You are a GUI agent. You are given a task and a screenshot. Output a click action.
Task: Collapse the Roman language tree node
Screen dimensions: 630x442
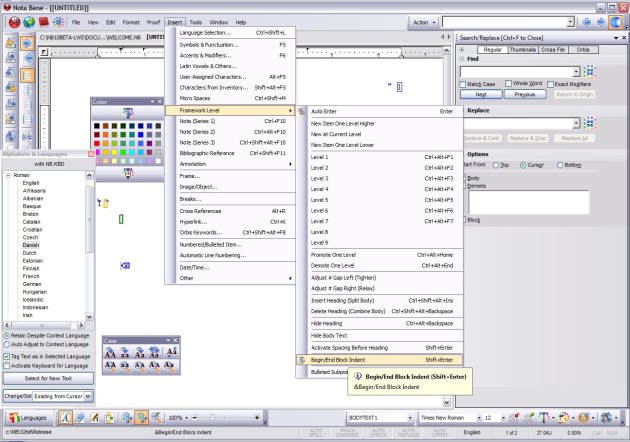point(8,175)
